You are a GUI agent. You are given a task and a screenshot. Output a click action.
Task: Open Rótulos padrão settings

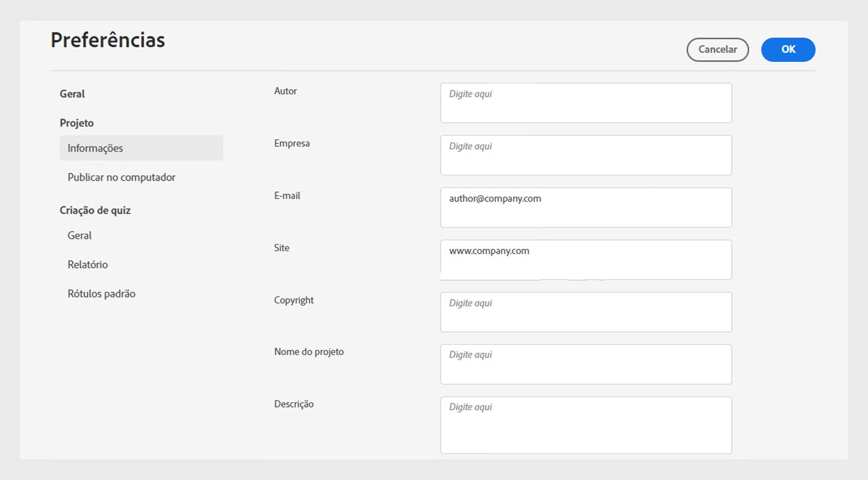[x=101, y=294]
